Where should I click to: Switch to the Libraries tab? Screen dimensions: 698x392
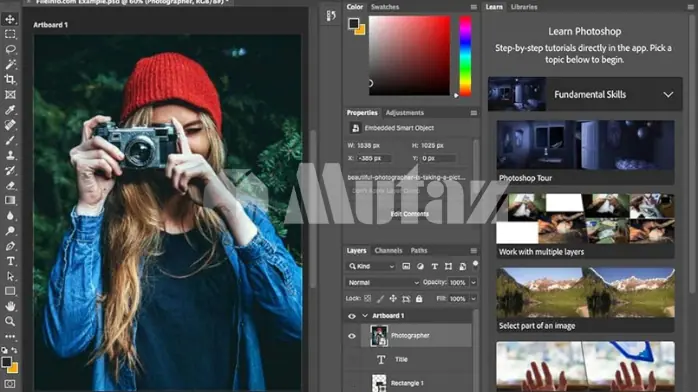(524, 7)
